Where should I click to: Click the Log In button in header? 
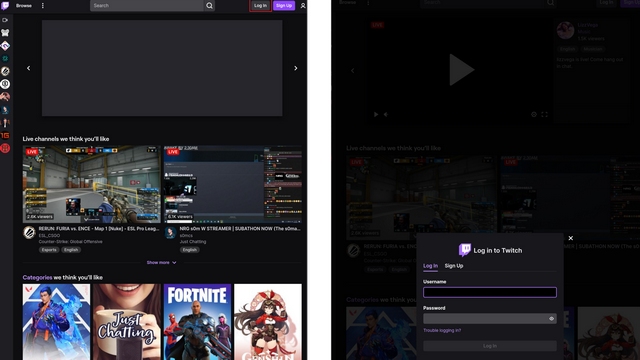(x=260, y=6)
